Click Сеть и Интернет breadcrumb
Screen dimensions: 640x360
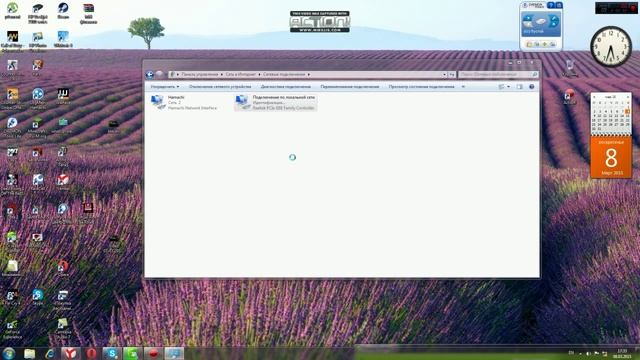click(x=240, y=74)
